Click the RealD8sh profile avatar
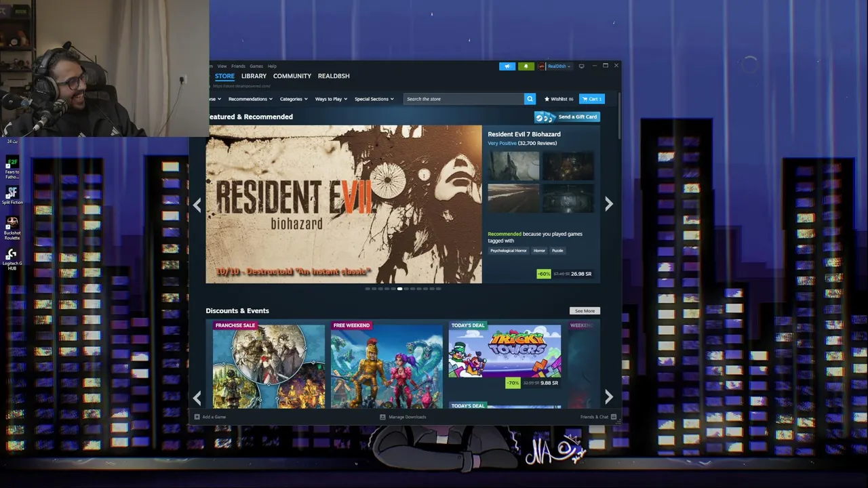The width and height of the screenshot is (868, 488). pos(542,66)
